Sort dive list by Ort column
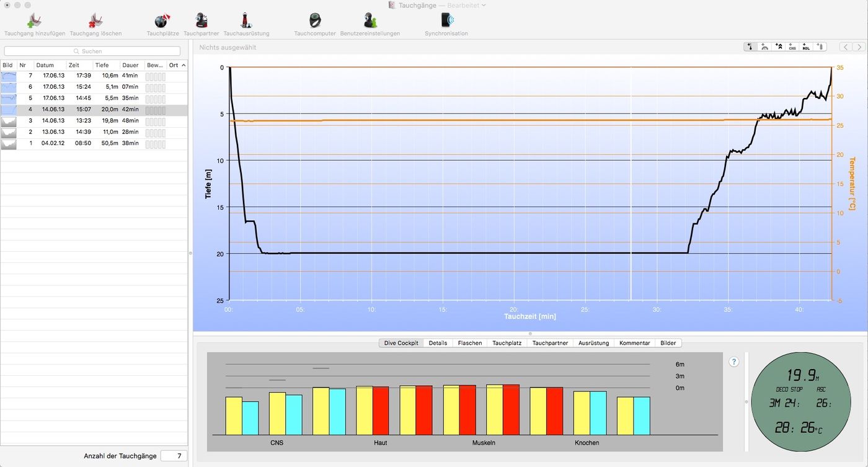The image size is (868, 467). click(177, 65)
